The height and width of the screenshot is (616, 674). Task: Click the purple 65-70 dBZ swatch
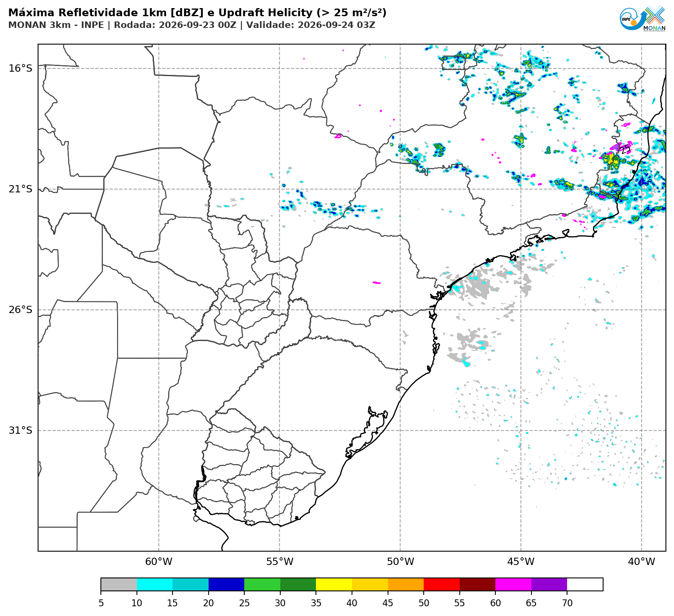[x=549, y=584]
